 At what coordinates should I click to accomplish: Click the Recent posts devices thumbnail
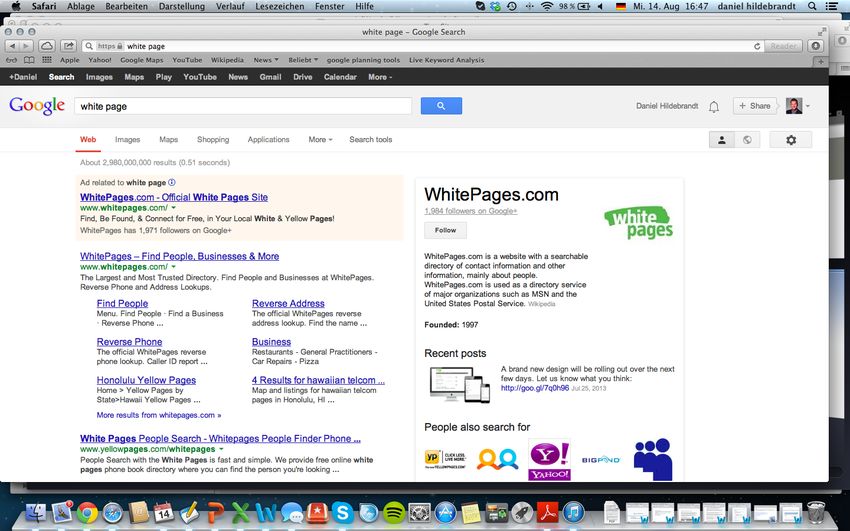[x=459, y=384]
